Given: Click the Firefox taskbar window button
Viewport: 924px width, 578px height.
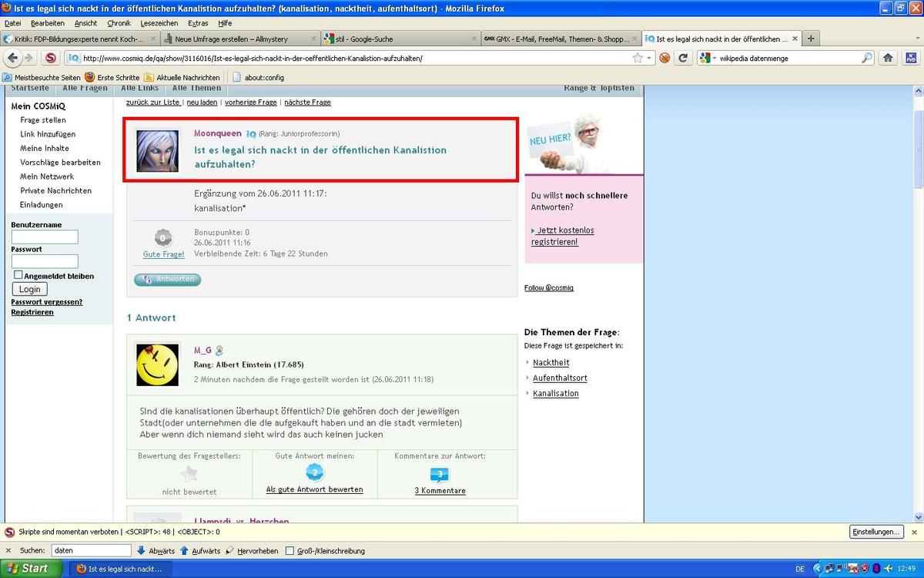Looking at the screenshot, I should 120,569.
